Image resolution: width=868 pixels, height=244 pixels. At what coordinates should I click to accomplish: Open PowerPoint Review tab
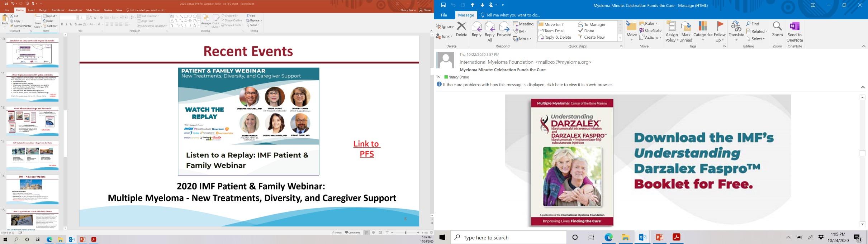[108, 10]
